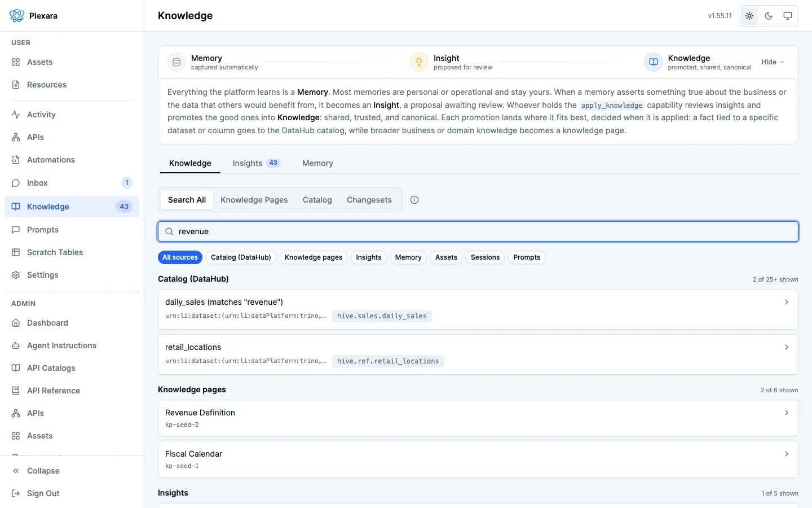Switch to system theme

coord(788,16)
